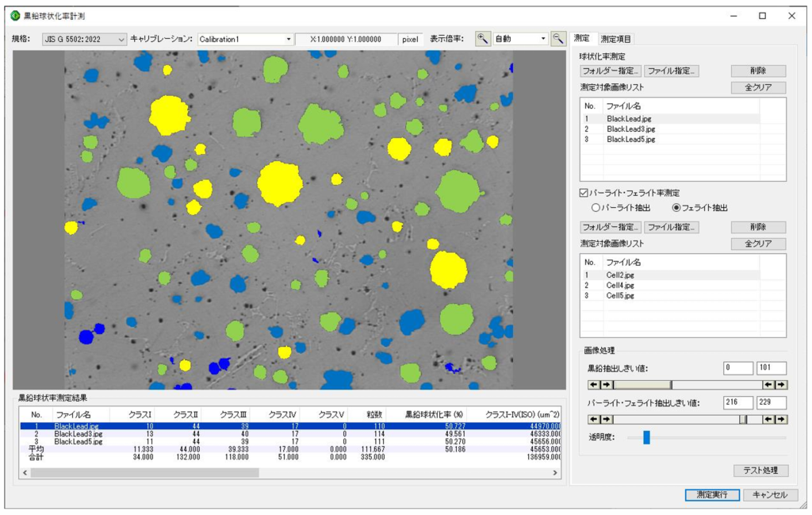Select the パーライト抽出 radio button

pos(596,208)
